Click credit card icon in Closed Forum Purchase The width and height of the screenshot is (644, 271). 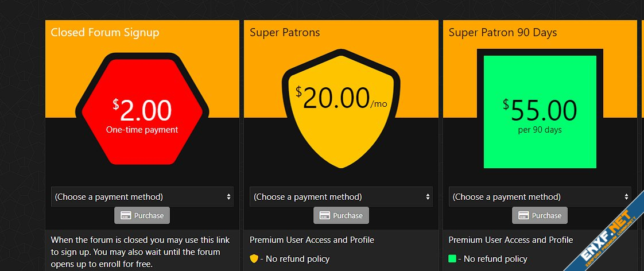[125, 216]
